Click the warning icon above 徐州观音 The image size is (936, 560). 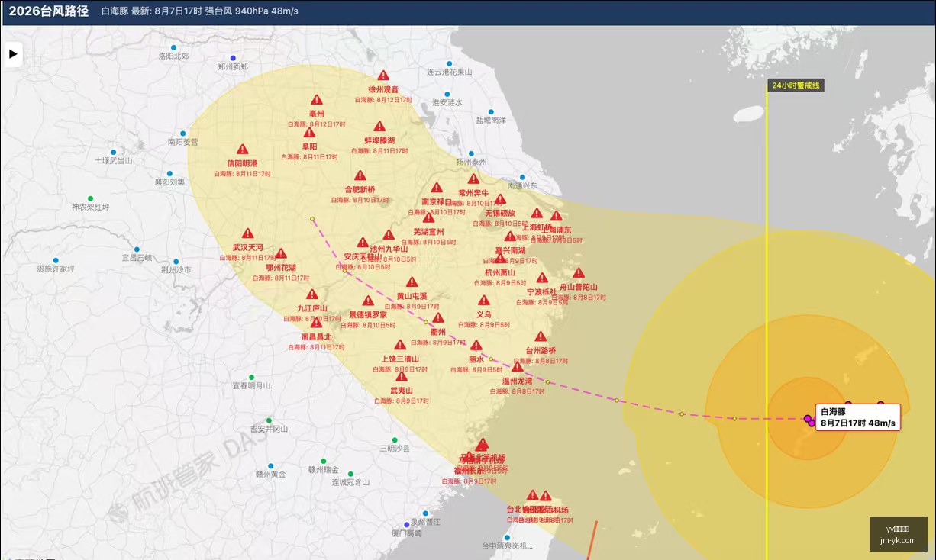(x=383, y=76)
